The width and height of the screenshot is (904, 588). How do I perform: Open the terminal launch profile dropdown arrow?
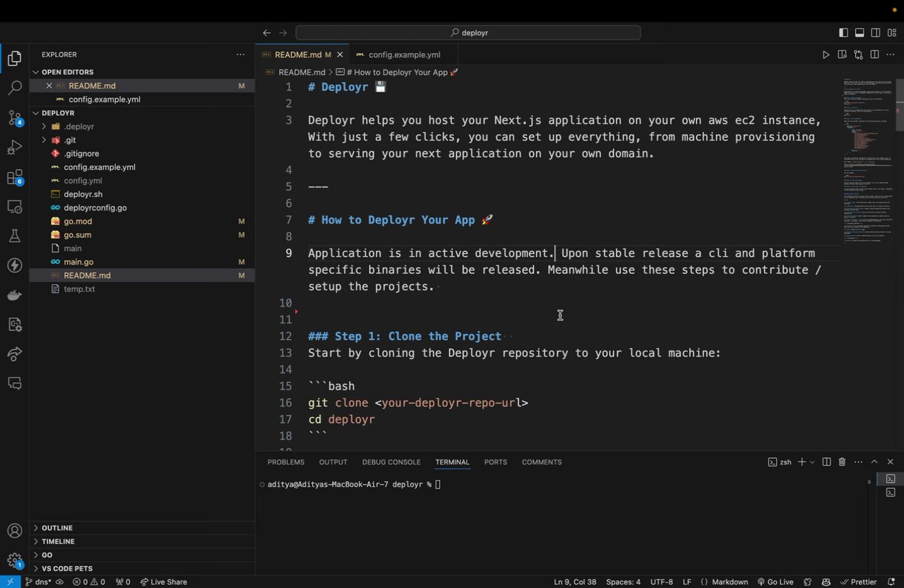tap(812, 462)
